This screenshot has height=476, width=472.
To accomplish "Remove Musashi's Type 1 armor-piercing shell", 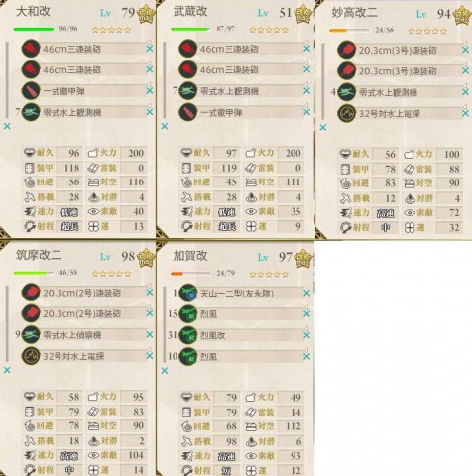I will point(306,112).
